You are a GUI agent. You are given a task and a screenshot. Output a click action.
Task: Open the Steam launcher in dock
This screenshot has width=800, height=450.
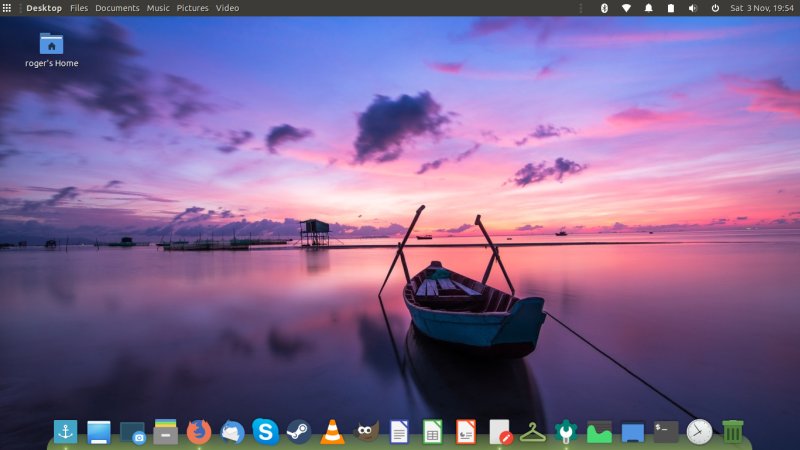[x=298, y=432]
